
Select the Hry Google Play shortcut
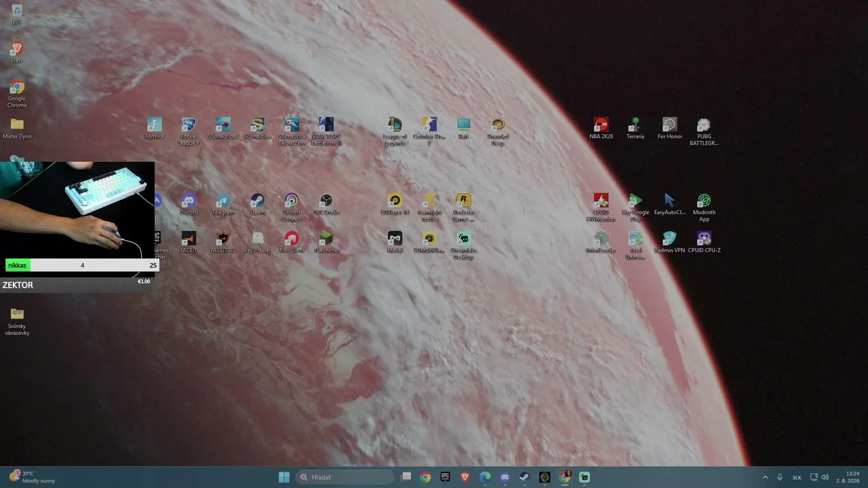pos(635,207)
